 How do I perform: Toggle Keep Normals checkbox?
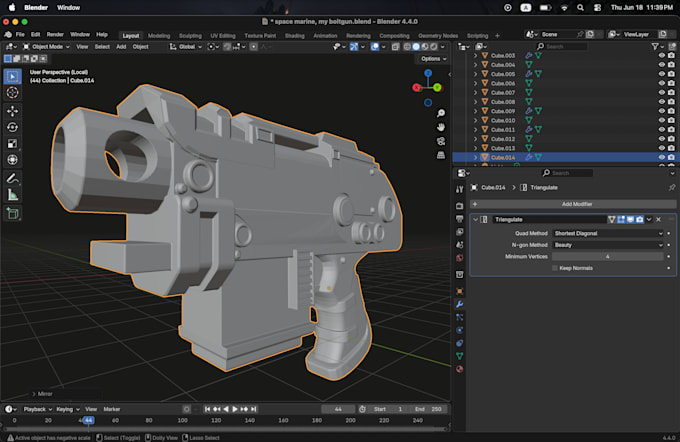coord(555,268)
